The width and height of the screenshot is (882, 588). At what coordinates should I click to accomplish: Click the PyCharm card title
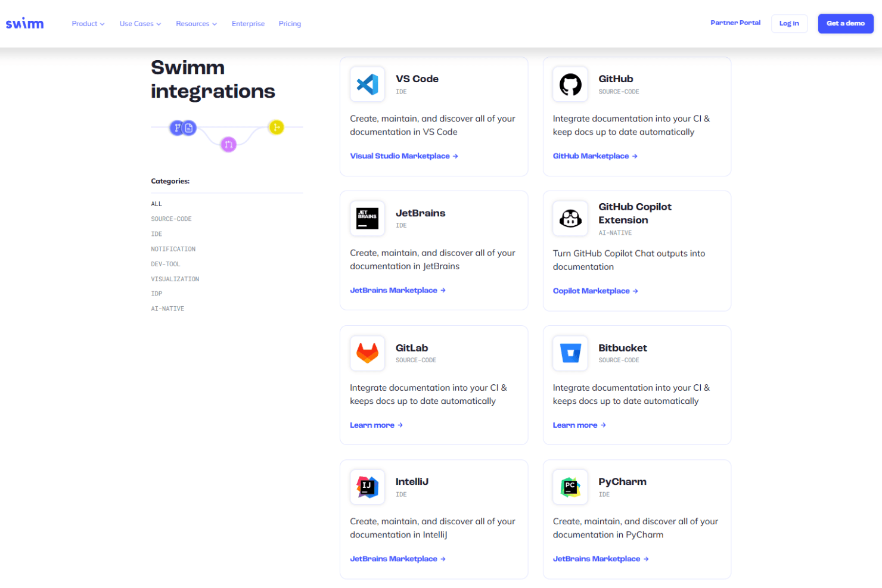click(x=622, y=481)
